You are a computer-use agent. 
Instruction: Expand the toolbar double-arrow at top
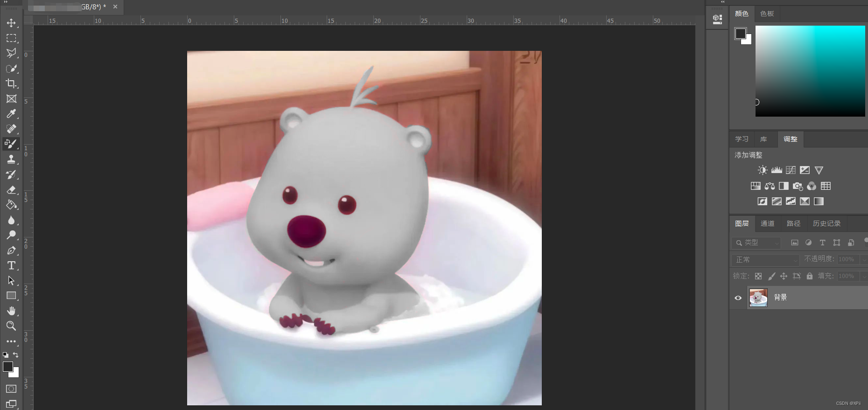(6, 2)
